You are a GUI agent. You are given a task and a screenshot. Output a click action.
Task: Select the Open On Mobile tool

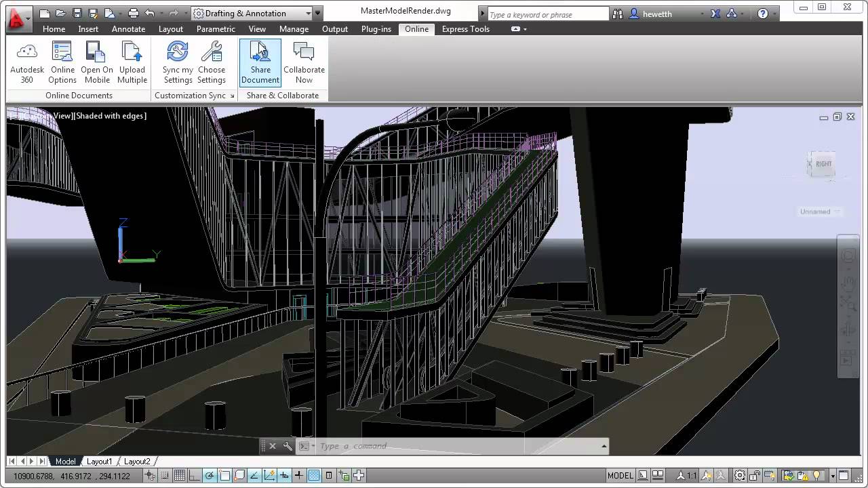pos(96,61)
